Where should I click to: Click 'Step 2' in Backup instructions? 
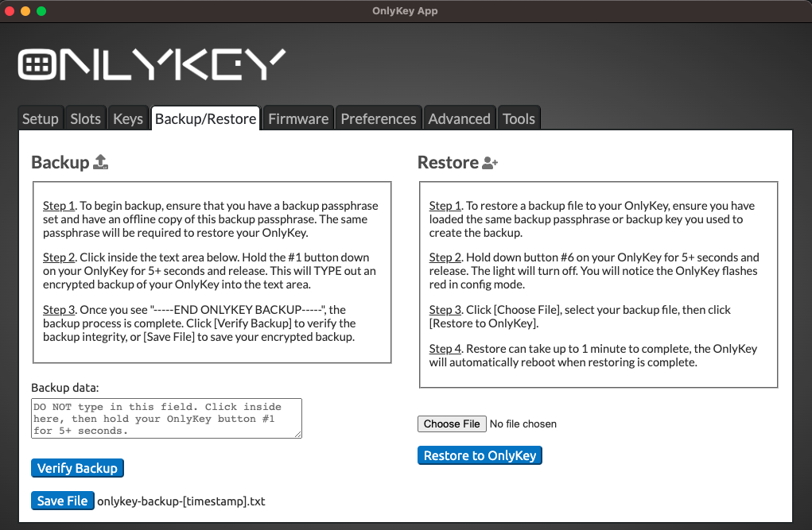point(59,257)
